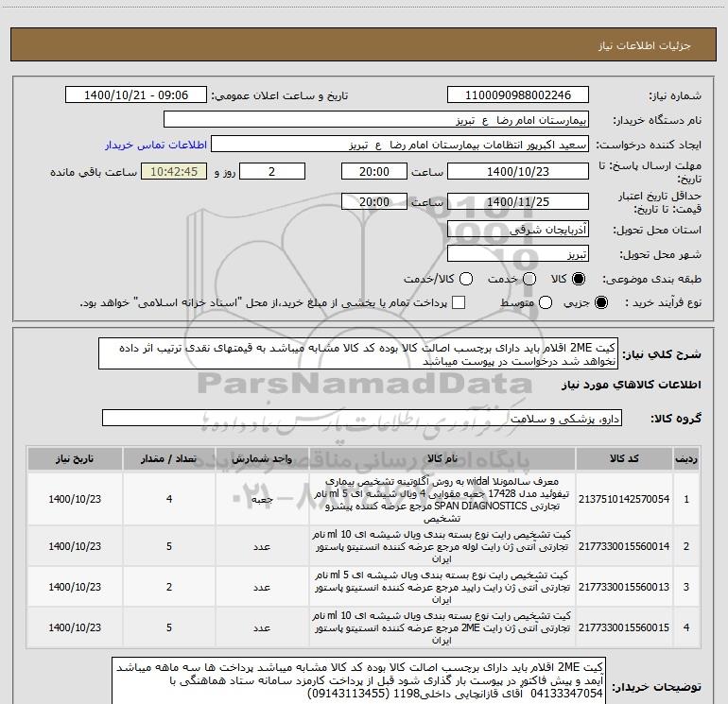Click the requester field سعید اکبرپور
Viewport: 728px width, 704px height.
pyautogui.click(x=400, y=145)
